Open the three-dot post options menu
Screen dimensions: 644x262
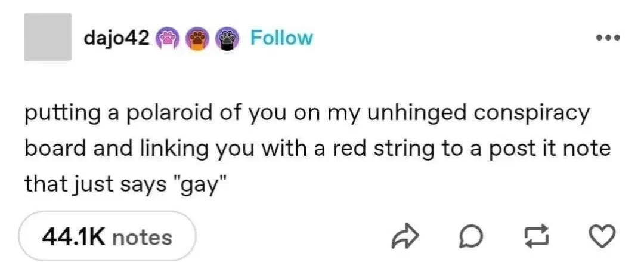pyautogui.click(x=608, y=38)
